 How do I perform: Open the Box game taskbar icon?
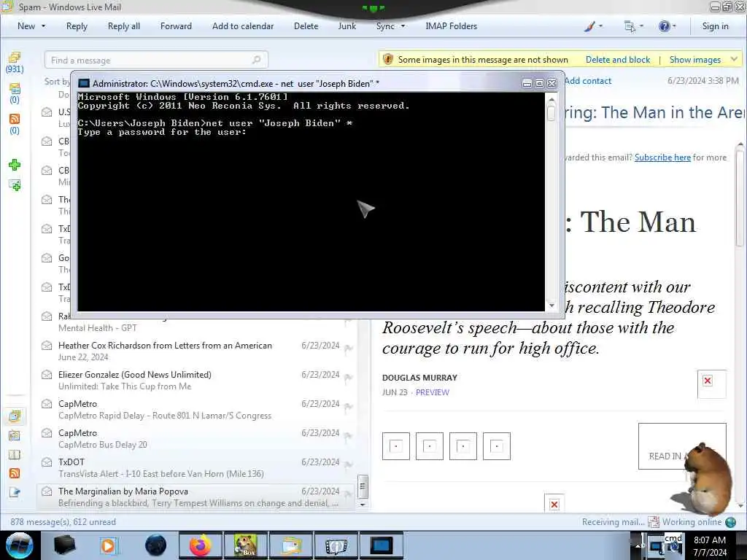click(246, 545)
